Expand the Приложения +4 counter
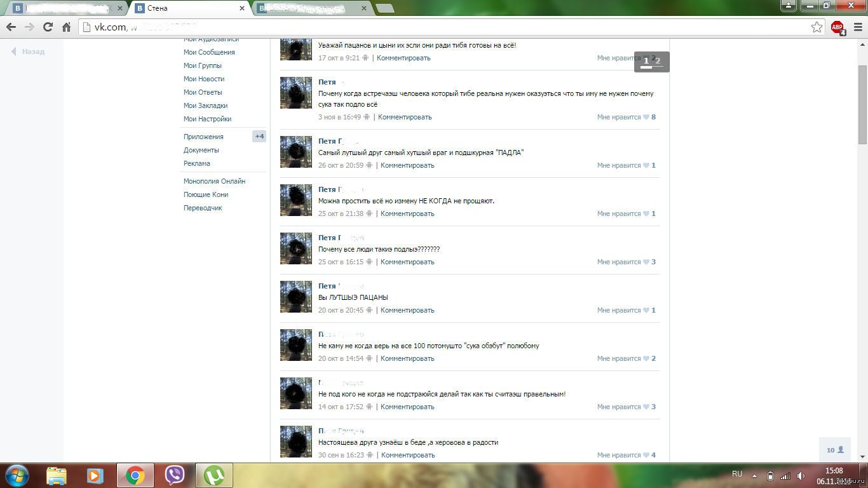The image size is (868, 488). (x=259, y=137)
